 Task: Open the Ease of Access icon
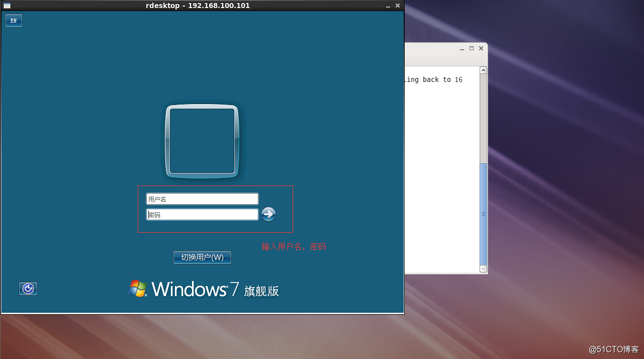(x=28, y=289)
